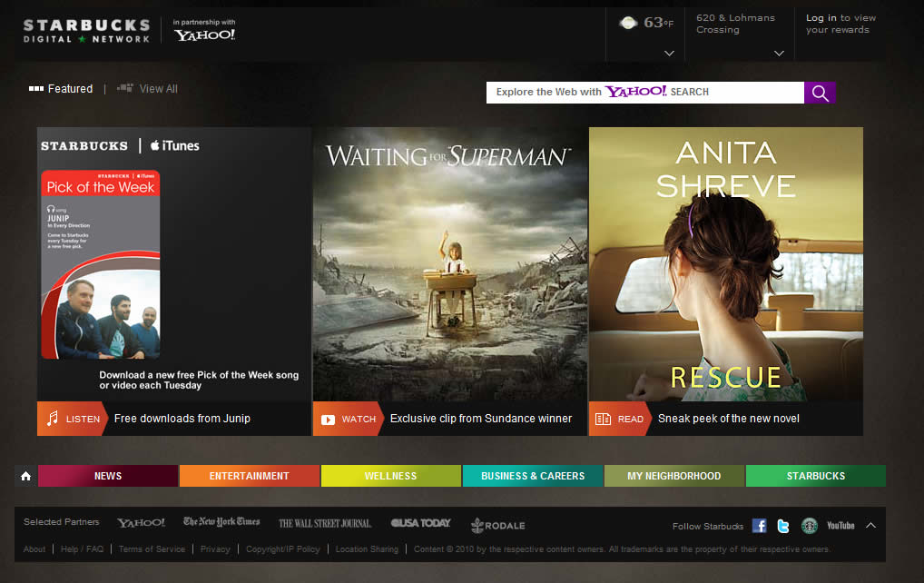This screenshot has width=924, height=583.
Task: Open the Entertainment tab
Action: (250, 476)
